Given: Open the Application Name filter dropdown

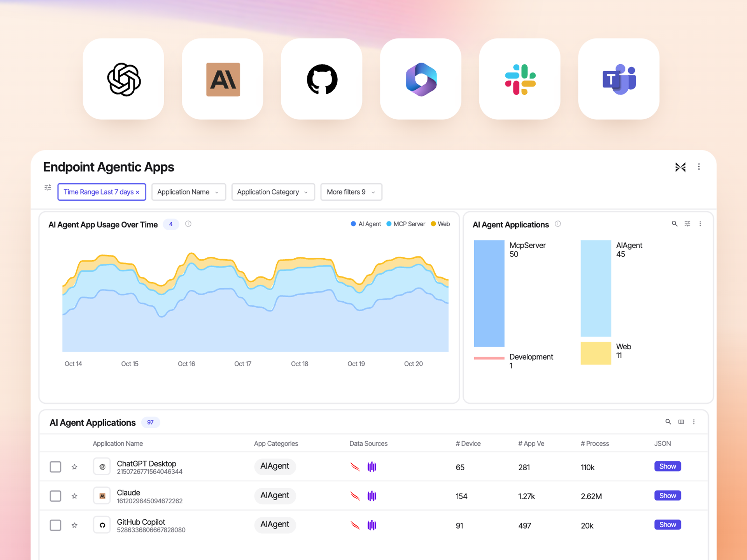Looking at the screenshot, I should tap(189, 192).
